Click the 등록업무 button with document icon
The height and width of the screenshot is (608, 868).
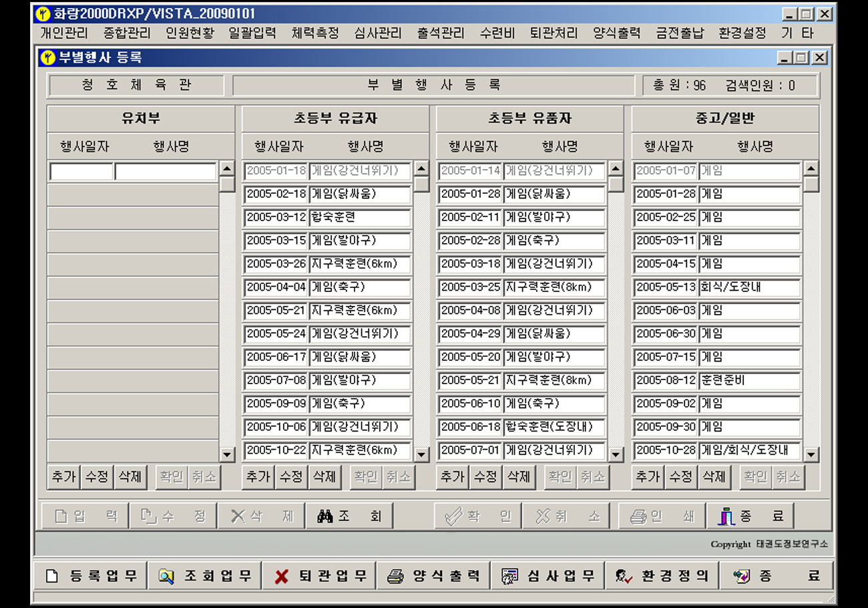[x=91, y=576]
